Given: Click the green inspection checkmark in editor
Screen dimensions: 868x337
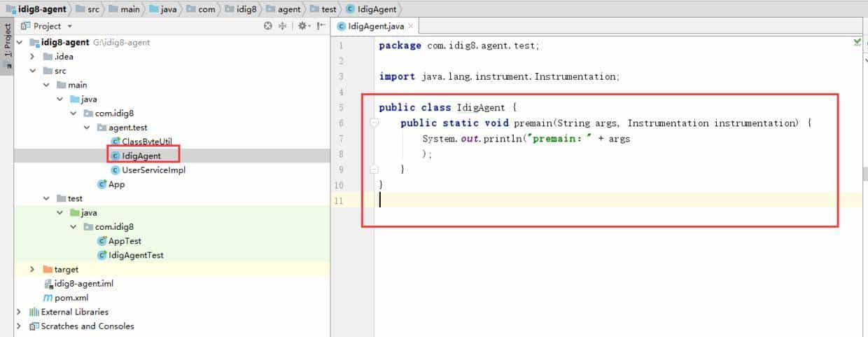Looking at the screenshot, I should pyautogui.click(x=857, y=43).
